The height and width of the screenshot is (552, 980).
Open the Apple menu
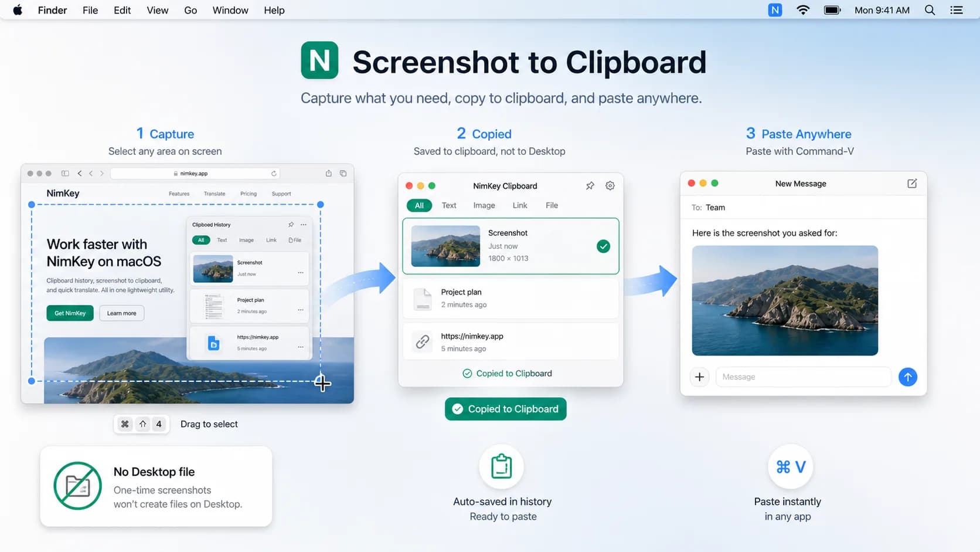18,10
